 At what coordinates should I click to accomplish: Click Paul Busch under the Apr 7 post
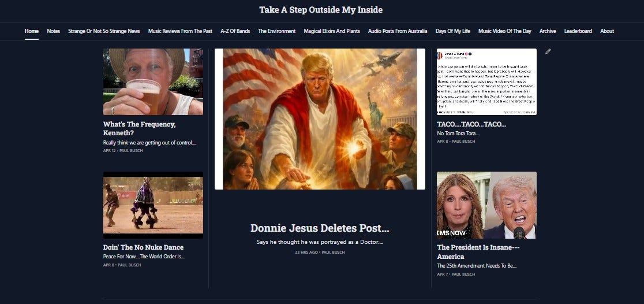tap(463, 275)
